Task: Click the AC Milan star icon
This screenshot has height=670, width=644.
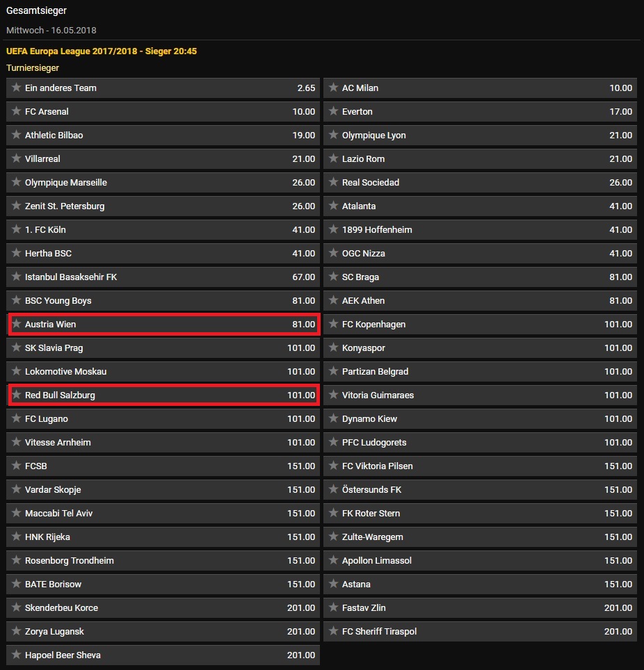Action: pyautogui.click(x=334, y=88)
